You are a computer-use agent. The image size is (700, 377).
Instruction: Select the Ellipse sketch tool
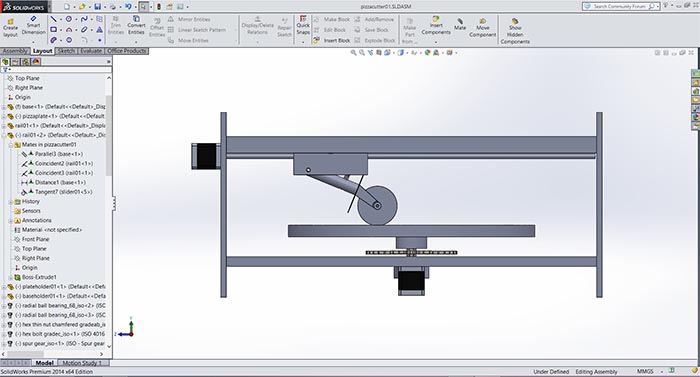pos(84,29)
